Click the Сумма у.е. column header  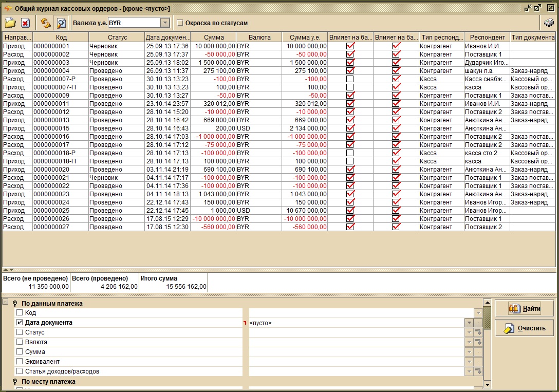(305, 37)
